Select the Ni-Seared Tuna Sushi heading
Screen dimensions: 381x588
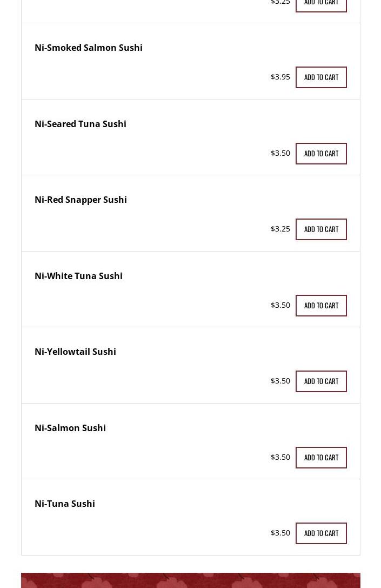pos(81,124)
